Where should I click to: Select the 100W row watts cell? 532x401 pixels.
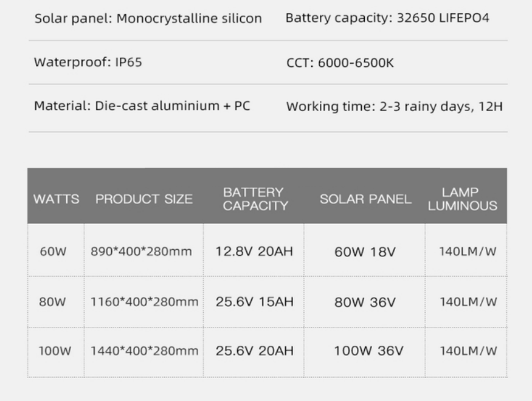tap(55, 351)
